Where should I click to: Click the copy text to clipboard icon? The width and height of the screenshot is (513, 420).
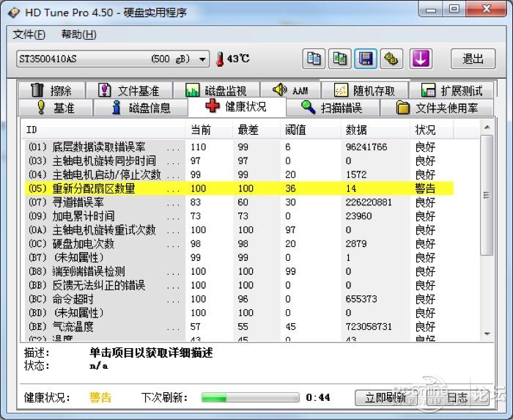[314, 59]
